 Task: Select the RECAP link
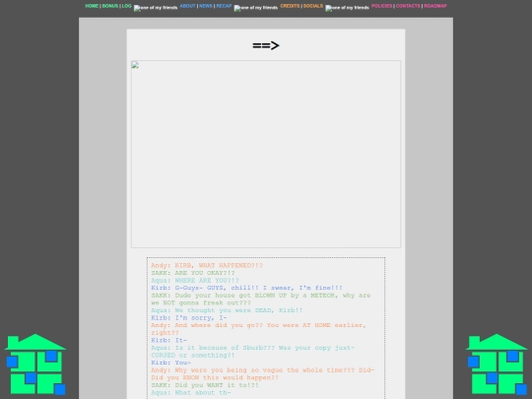click(x=224, y=6)
